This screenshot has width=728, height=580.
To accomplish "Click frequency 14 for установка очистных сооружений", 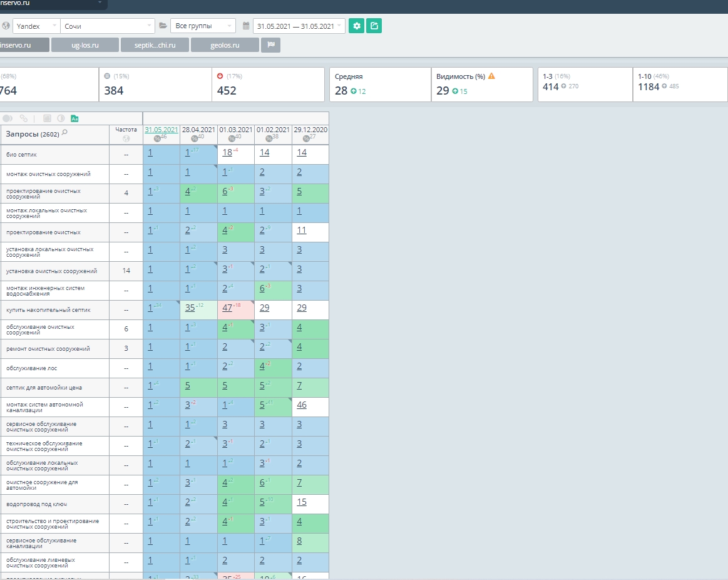I will click(126, 271).
